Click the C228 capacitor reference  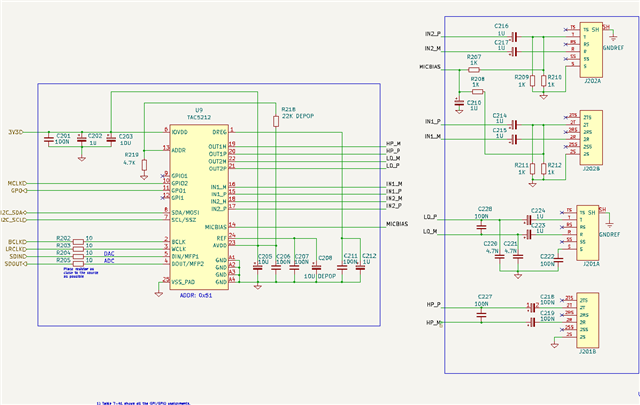coord(485,209)
